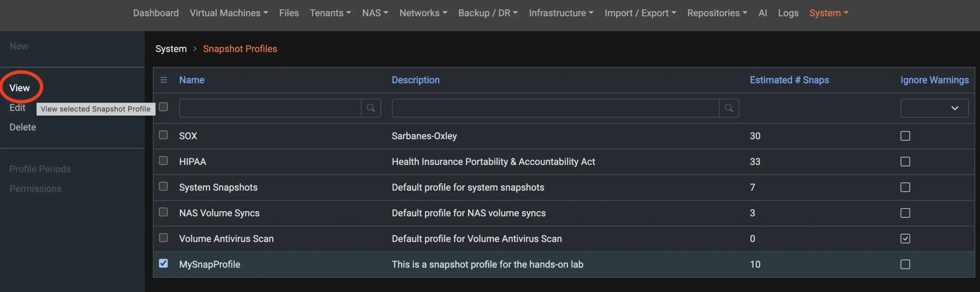Go to the Dashboard page
Image resolution: width=980 pixels, height=292 pixels.
156,13
